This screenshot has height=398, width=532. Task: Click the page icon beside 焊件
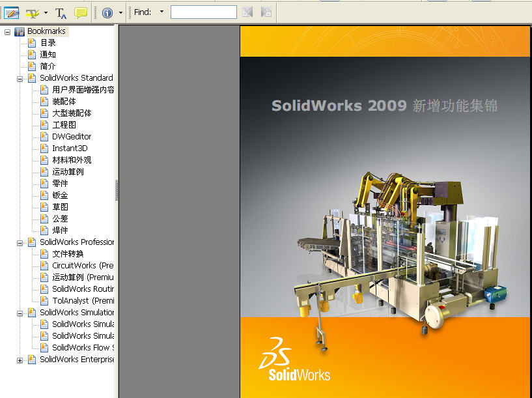point(44,230)
